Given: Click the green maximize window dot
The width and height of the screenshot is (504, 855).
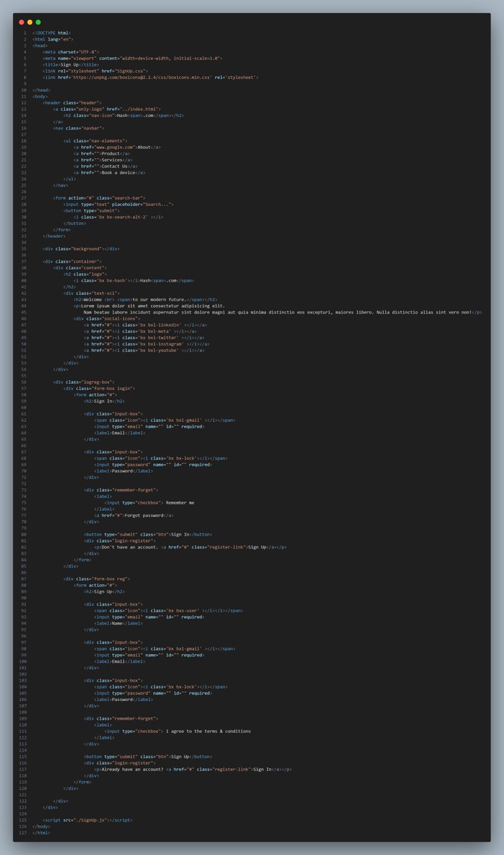Looking at the screenshot, I should click(x=38, y=23).
